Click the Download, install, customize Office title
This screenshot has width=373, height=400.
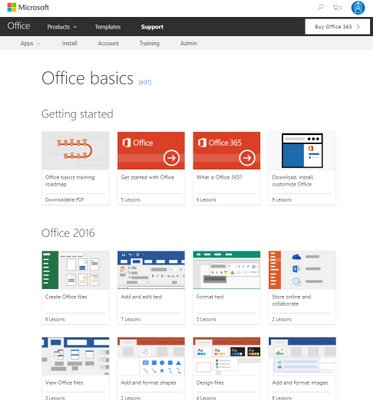(292, 181)
